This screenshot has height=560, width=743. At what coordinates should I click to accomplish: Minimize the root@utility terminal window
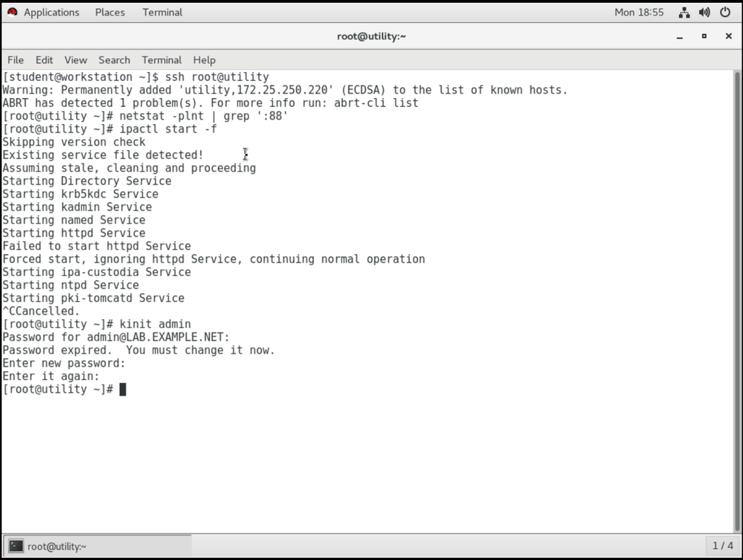tap(679, 36)
